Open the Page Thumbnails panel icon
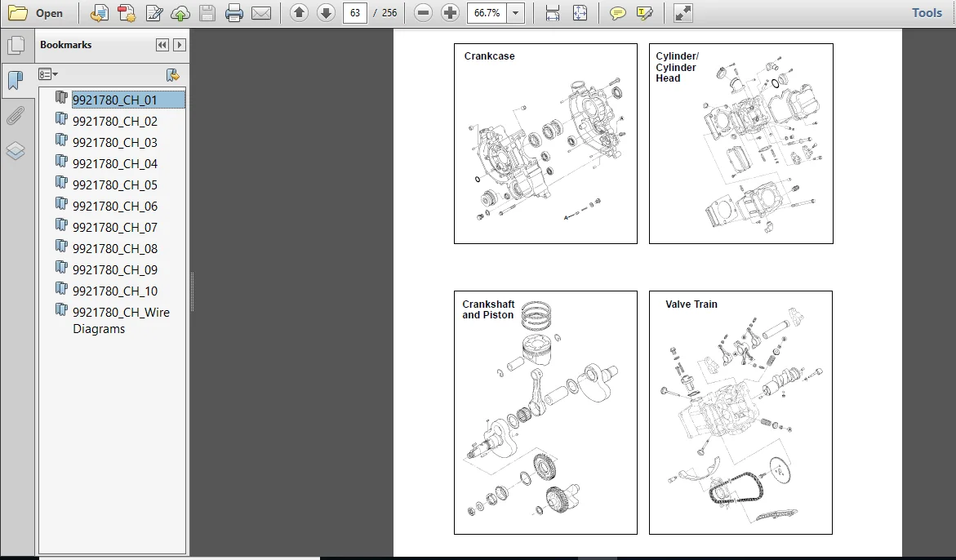Screen dimensions: 956x560 coord(16,44)
